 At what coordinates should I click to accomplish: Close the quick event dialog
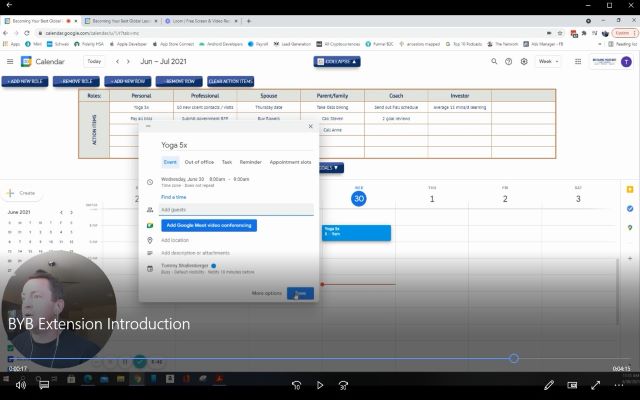(x=311, y=127)
